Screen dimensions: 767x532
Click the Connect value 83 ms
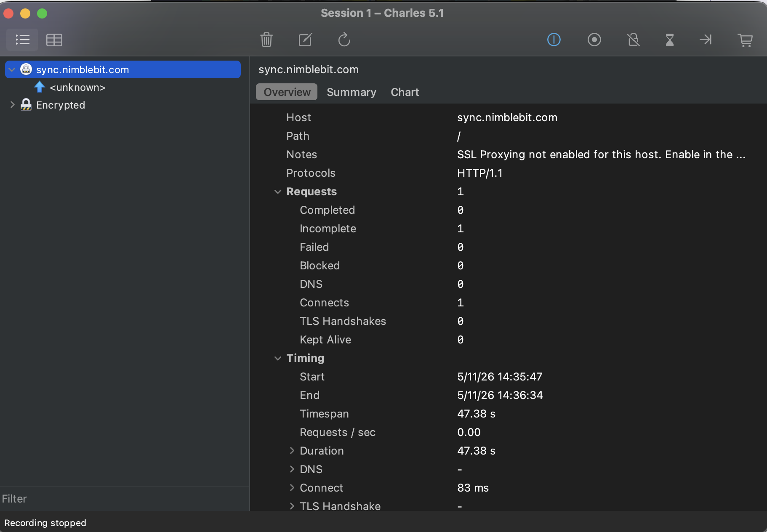click(x=473, y=488)
